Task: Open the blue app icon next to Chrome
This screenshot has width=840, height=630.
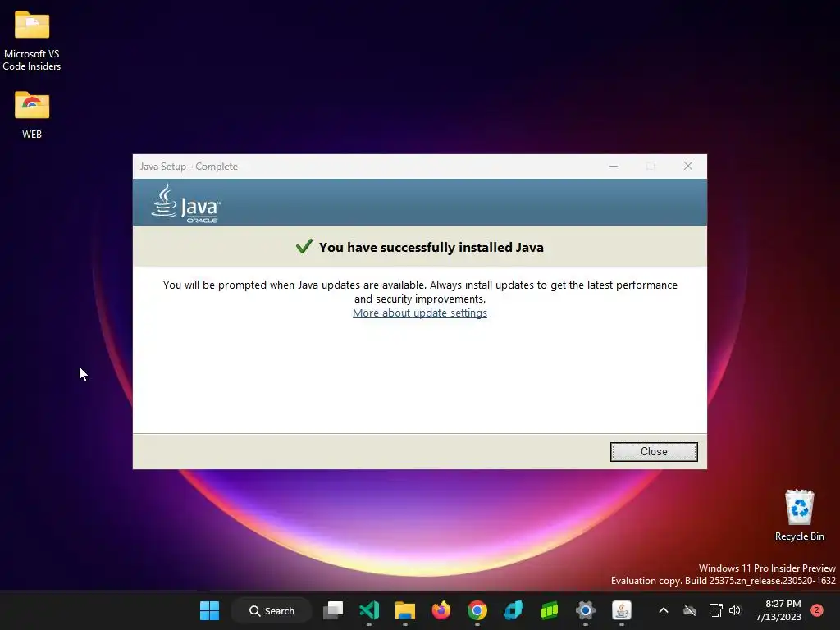Action: point(514,610)
